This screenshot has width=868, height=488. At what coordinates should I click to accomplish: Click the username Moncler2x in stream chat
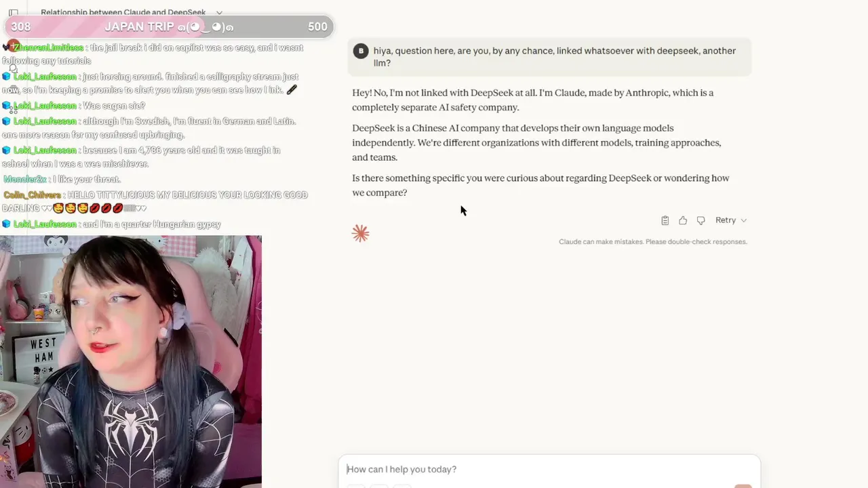25,179
